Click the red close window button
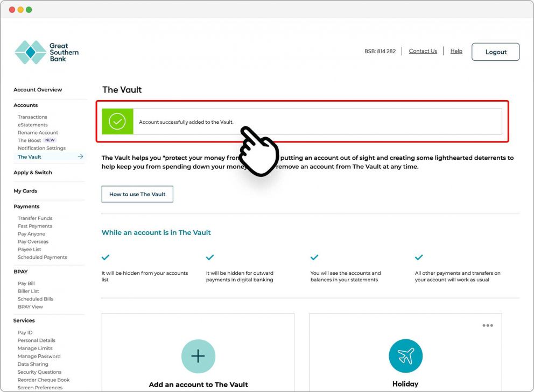This screenshot has height=392, width=534. point(12,10)
